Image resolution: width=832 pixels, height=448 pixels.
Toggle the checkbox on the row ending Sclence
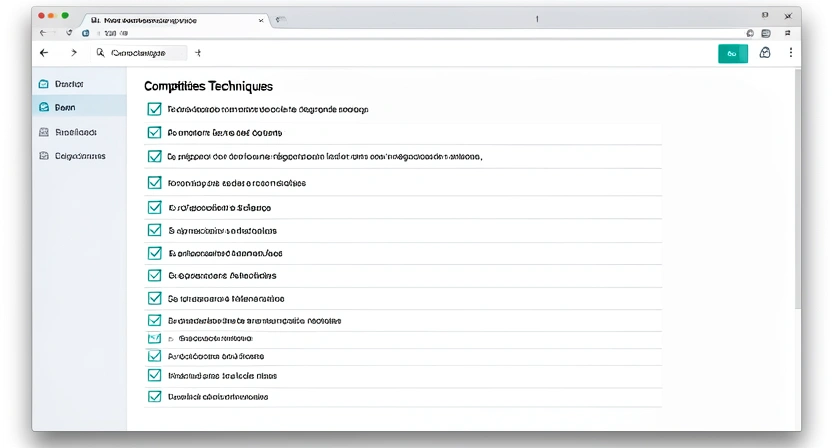point(154,207)
